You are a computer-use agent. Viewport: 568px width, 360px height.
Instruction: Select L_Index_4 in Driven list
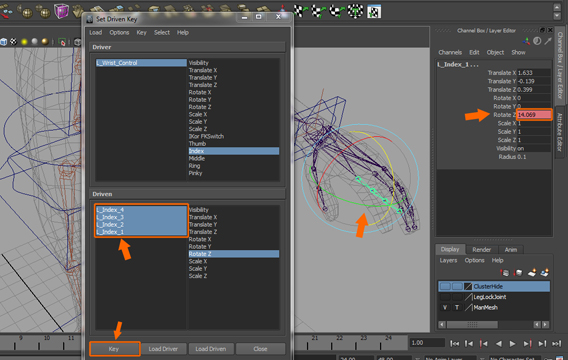pyautogui.click(x=141, y=210)
